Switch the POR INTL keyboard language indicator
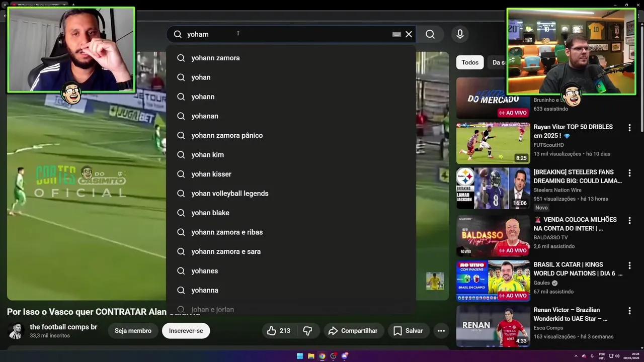Screen dimensions: 644x362 [602, 356]
